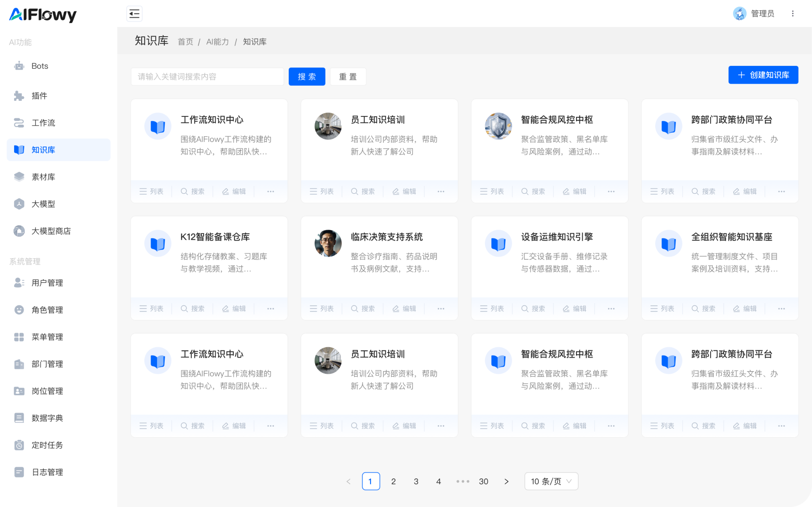Click the keyword search input field
Viewport: 812px width, 507px height.
click(x=207, y=76)
